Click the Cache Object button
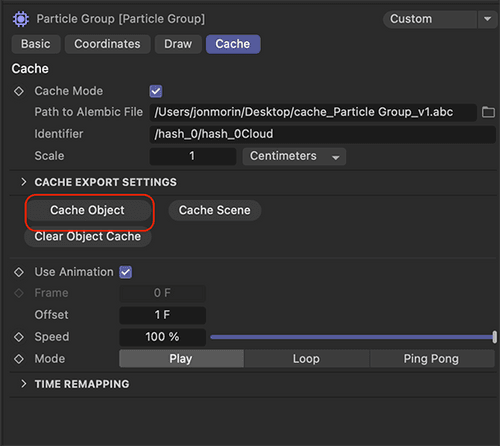 click(x=88, y=210)
